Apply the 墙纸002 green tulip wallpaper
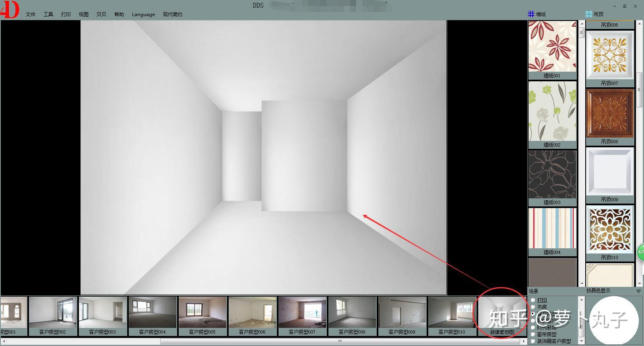This screenshot has width=644, height=346. (552, 111)
